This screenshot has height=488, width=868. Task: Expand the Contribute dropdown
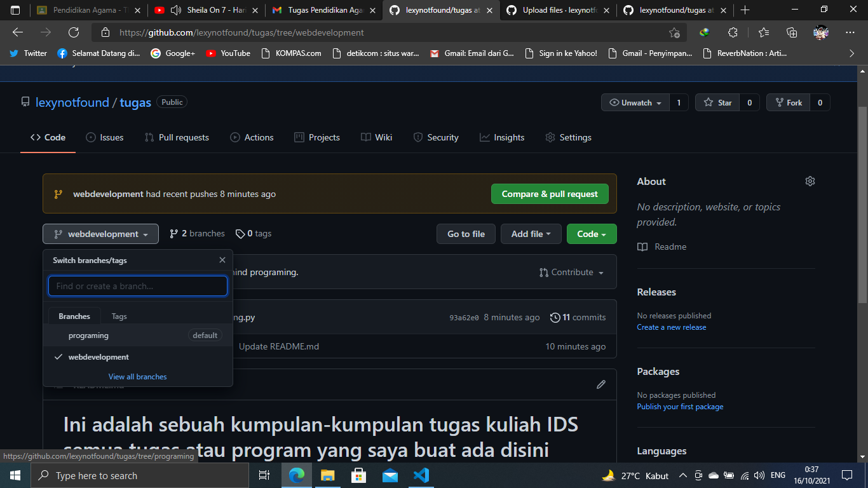[571, 272]
